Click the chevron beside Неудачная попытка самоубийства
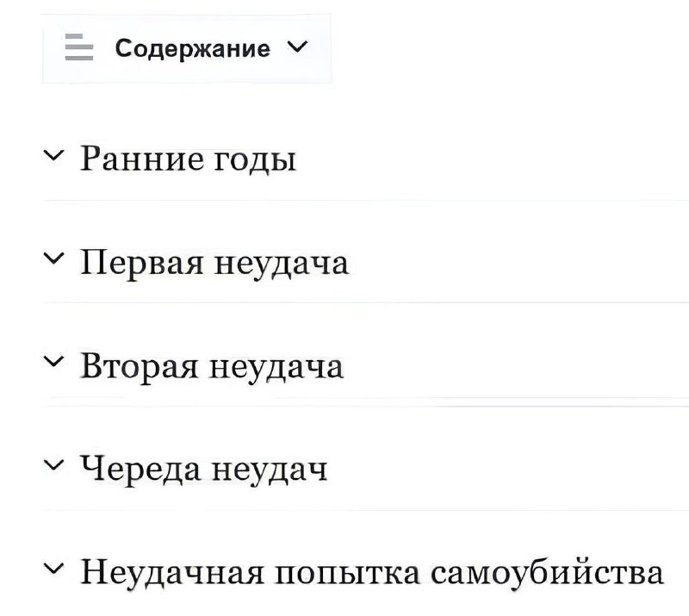The height and width of the screenshot is (616, 689). click(53, 569)
